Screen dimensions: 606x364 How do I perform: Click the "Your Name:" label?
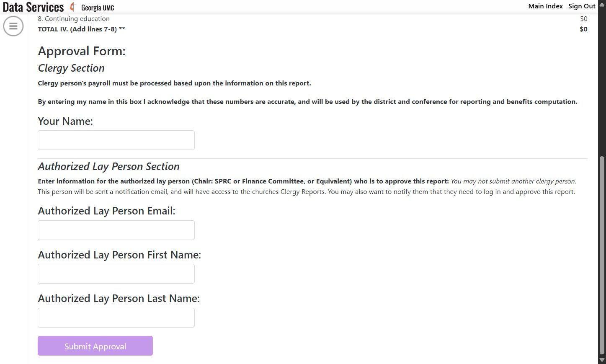65,121
